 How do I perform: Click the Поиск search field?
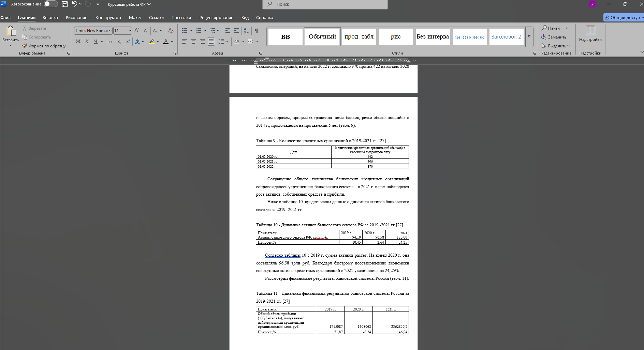pyautogui.click(x=325, y=4)
